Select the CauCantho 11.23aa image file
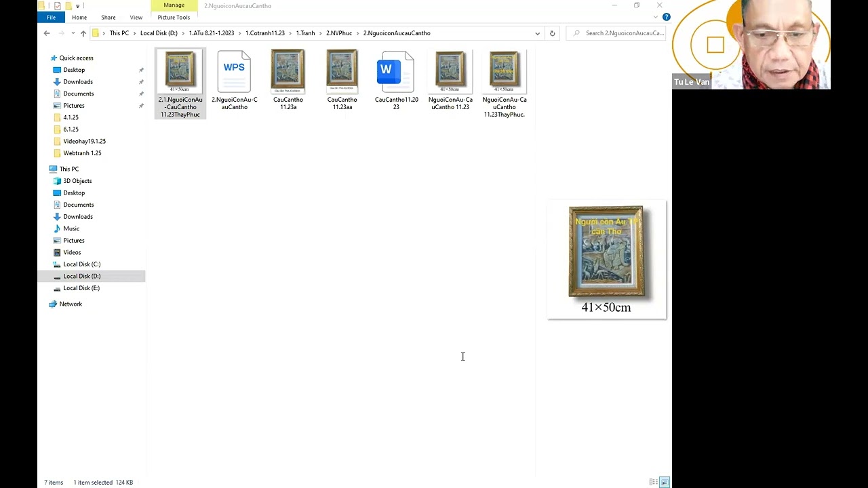The width and height of the screenshot is (868, 488). click(342, 80)
